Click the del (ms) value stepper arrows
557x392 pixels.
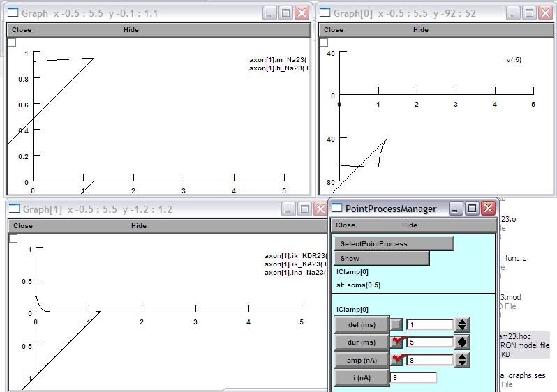click(x=461, y=324)
